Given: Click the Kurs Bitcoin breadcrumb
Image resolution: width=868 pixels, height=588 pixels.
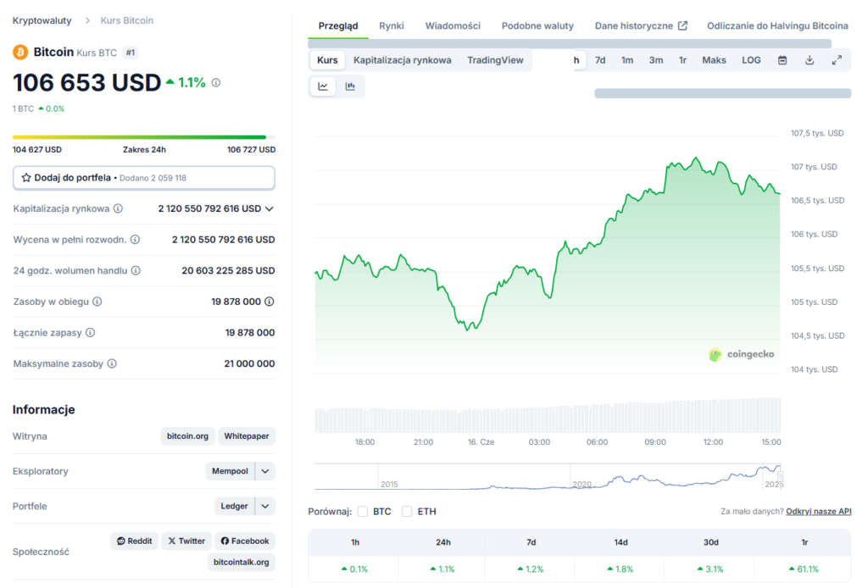Looking at the screenshot, I should click(x=127, y=20).
